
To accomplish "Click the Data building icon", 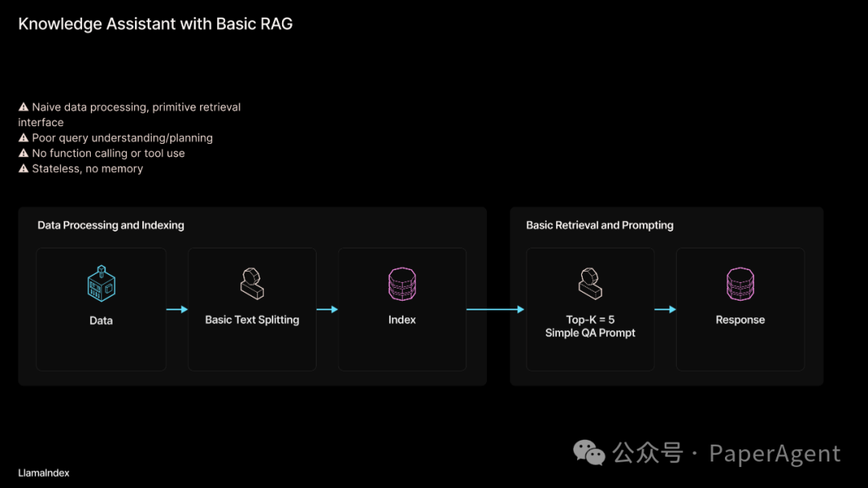I will 101,284.
